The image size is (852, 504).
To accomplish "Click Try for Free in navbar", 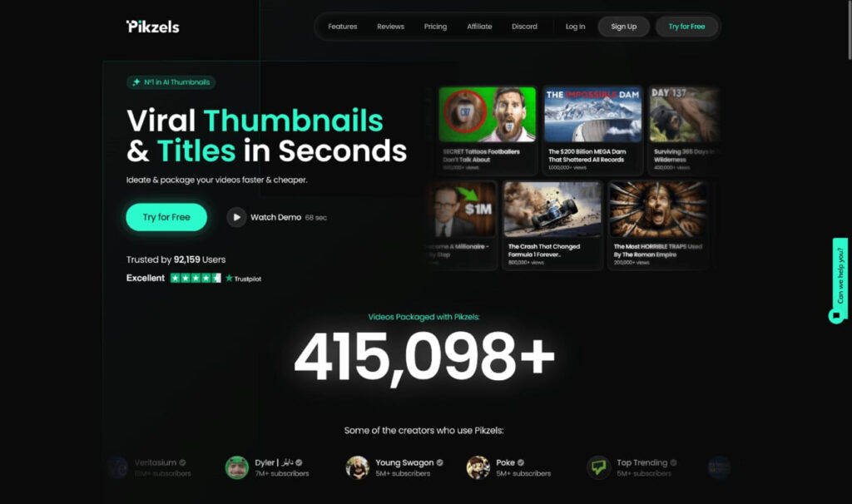I will pos(686,27).
